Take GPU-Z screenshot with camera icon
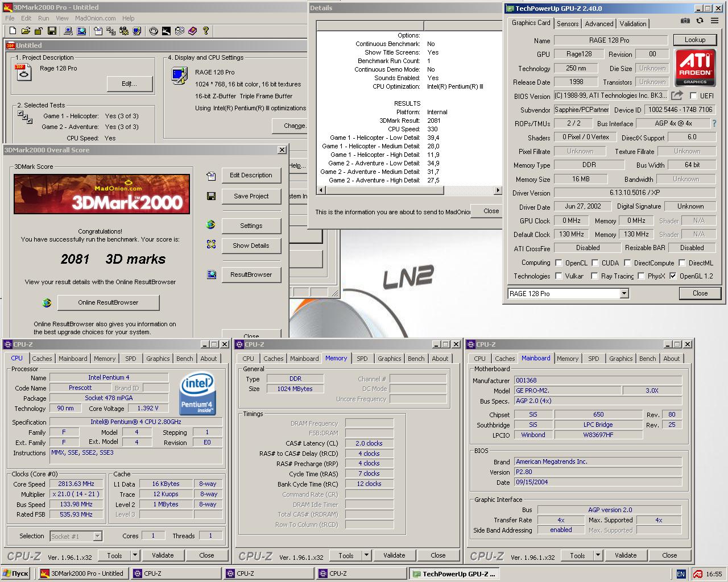The image size is (728, 582). pos(685,21)
